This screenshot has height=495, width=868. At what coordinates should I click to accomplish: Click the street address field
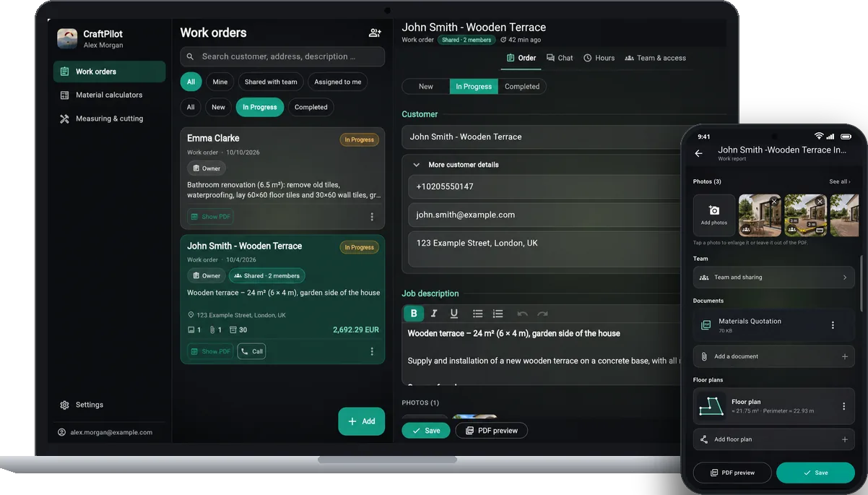546,249
